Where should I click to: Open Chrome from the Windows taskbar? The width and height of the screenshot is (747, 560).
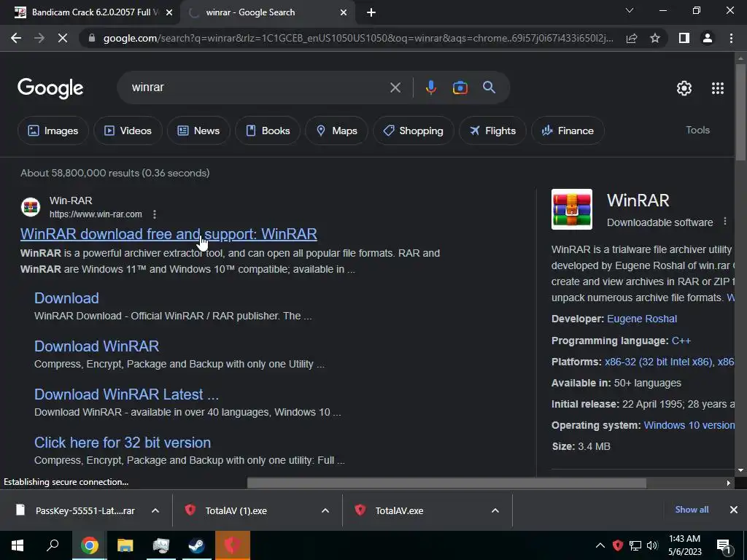[90, 545]
